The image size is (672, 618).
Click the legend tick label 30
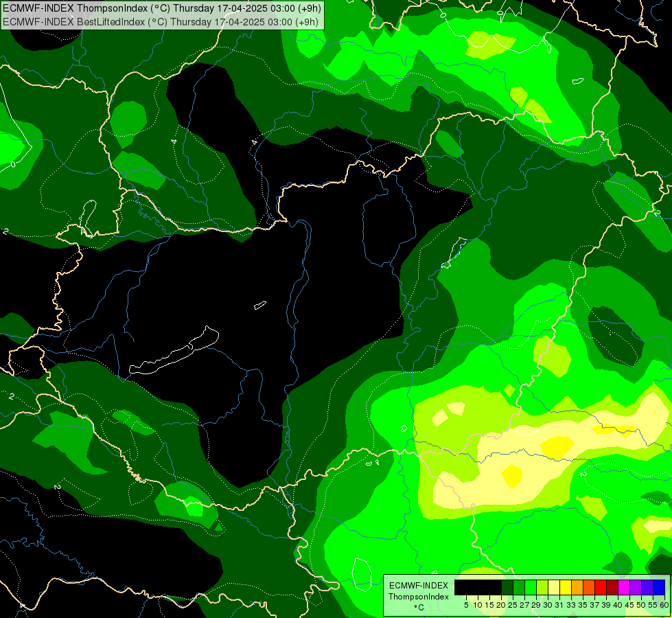[548, 605]
